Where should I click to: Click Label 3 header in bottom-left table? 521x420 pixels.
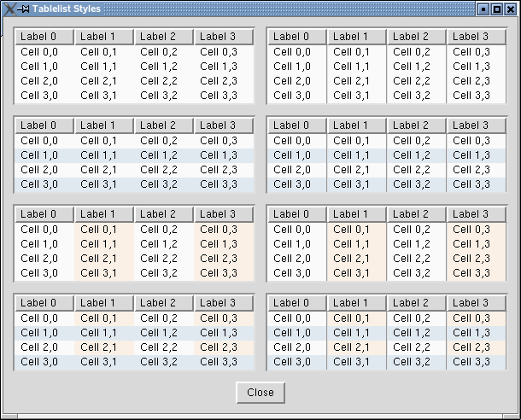point(224,303)
